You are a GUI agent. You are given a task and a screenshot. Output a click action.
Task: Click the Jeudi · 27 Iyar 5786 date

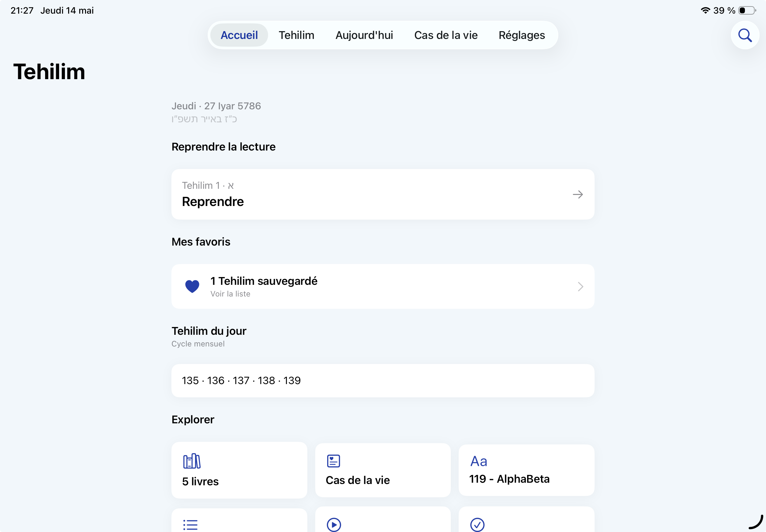click(x=216, y=106)
